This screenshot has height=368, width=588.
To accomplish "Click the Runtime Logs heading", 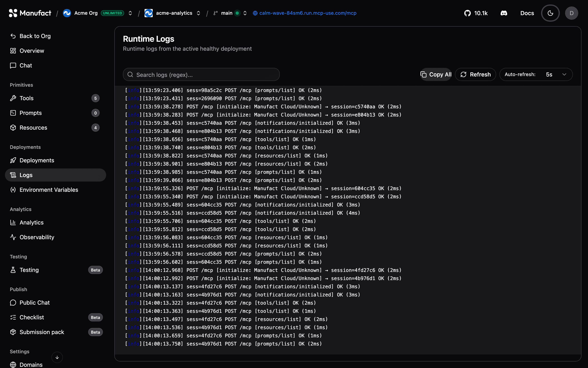I will tap(148, 39).
